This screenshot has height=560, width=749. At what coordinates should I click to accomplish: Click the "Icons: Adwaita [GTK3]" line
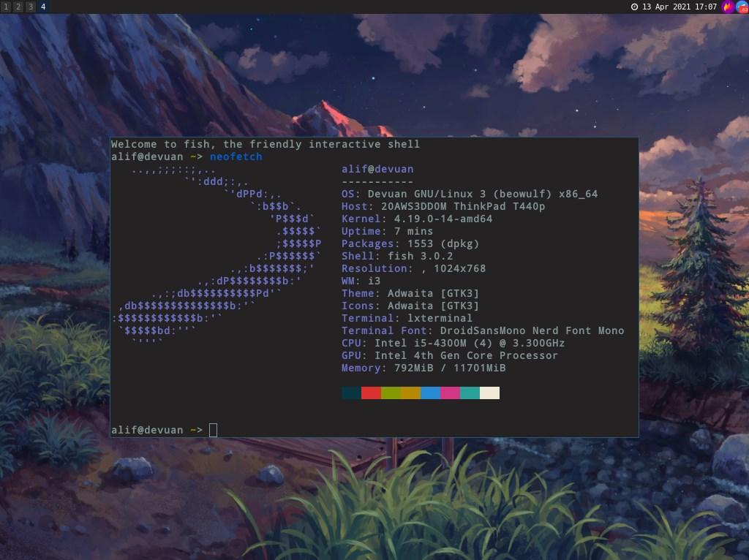[x=410, y=306]
